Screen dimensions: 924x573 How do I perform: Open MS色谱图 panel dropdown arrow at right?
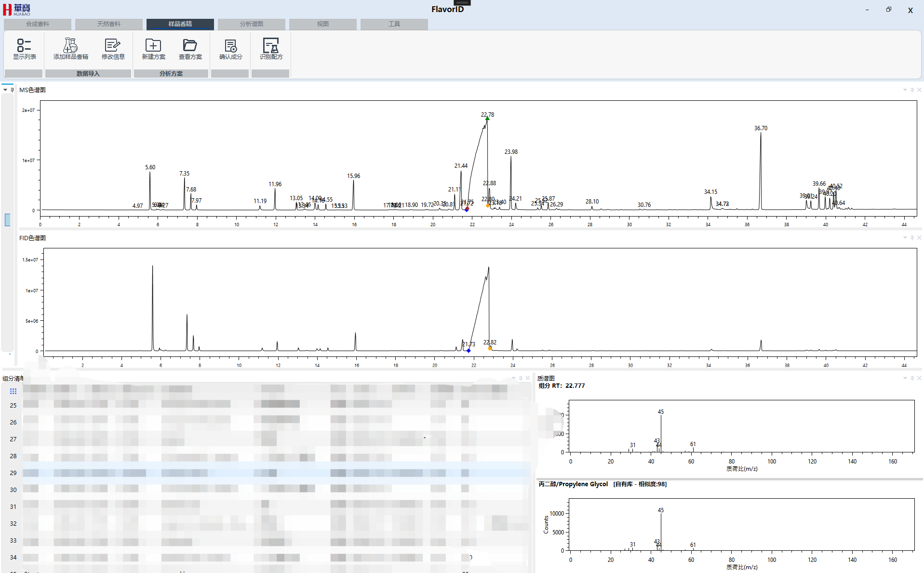click(x=905, y=90)
